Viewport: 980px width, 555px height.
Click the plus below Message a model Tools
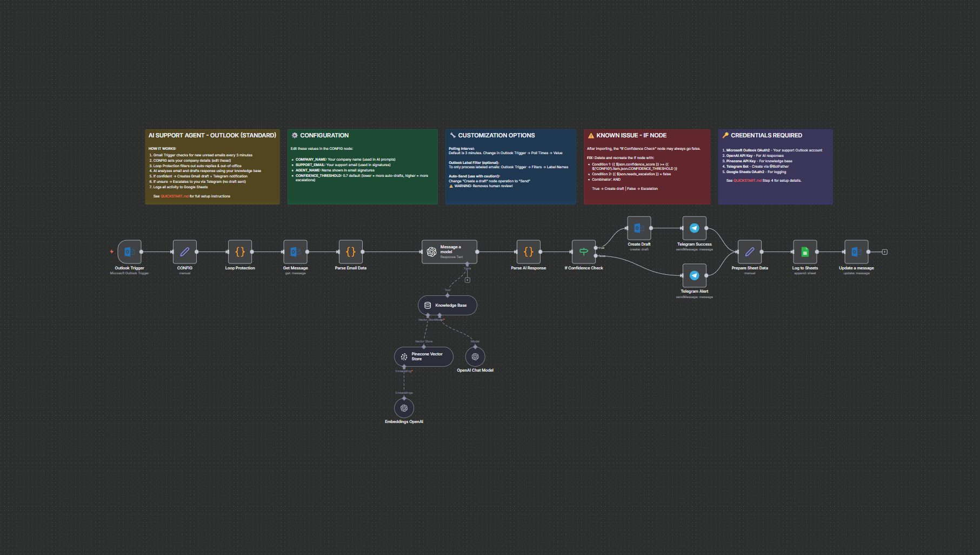point(467,280)
